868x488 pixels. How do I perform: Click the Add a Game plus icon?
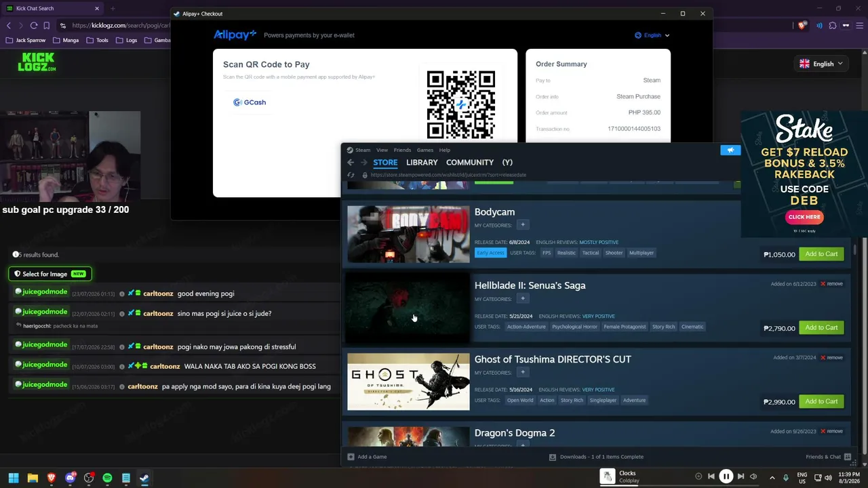coord(351,457)
